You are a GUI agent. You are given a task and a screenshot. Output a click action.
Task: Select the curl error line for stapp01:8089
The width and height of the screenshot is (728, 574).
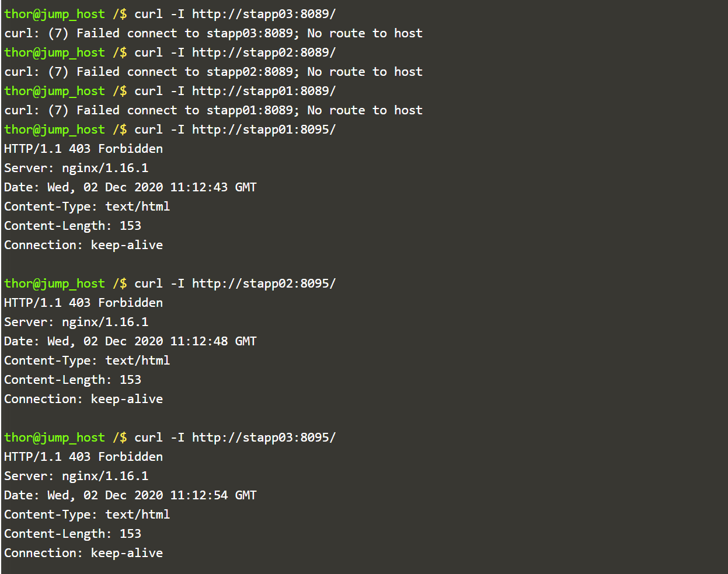click(x=213, y=110)
